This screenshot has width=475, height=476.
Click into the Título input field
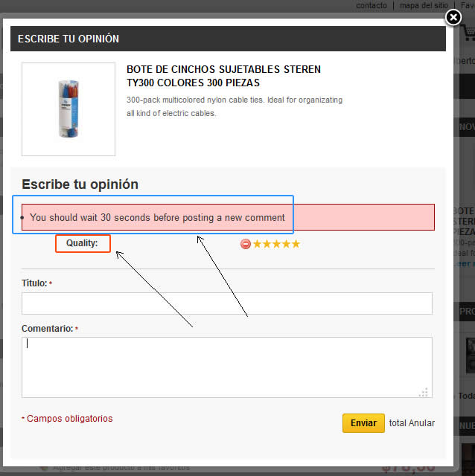click(x=227, y=303)
